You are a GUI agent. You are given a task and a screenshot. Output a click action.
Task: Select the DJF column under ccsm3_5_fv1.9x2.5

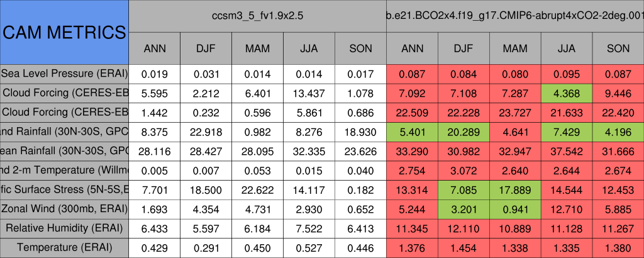pos(206,48)
